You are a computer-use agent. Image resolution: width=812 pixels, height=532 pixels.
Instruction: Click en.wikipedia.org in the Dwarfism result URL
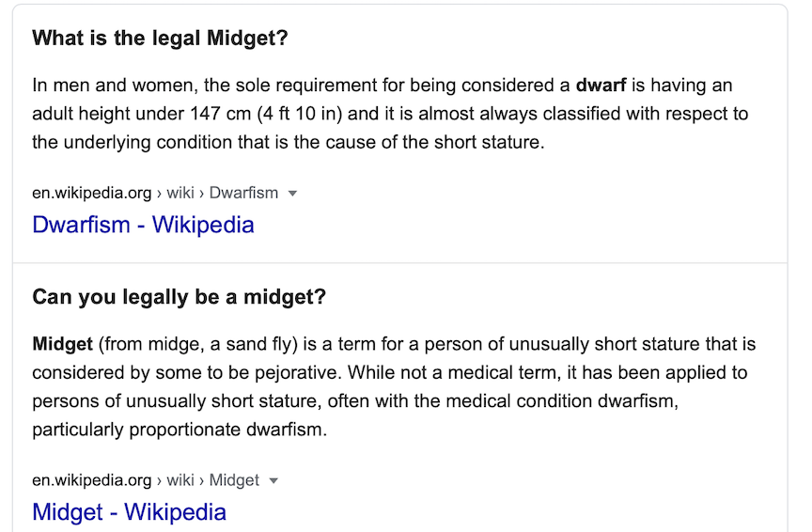tap(91, 194)
